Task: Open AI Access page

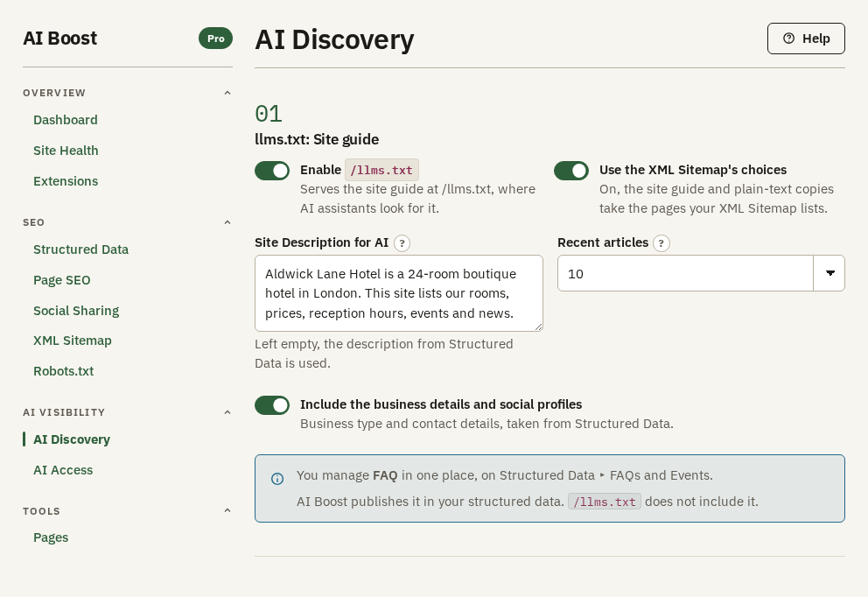Action: 62,470
